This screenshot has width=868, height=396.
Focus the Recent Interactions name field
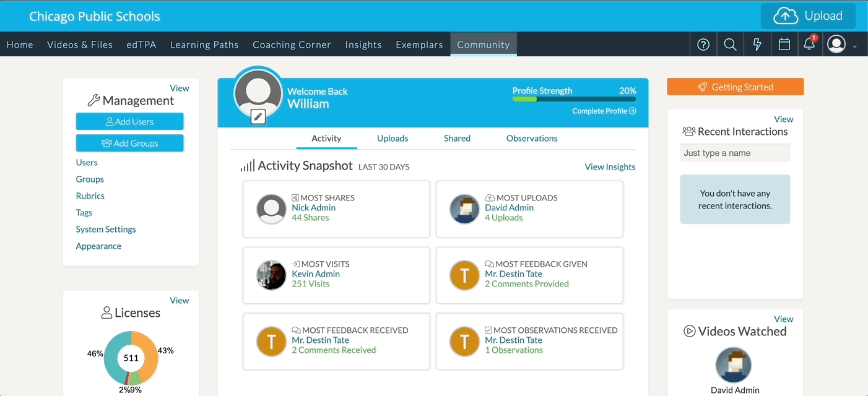click(735, 153)
